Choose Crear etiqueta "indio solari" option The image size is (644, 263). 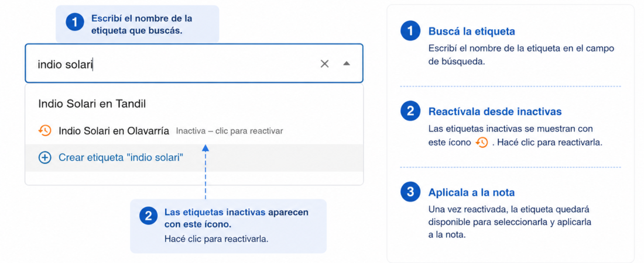point(194,158)
